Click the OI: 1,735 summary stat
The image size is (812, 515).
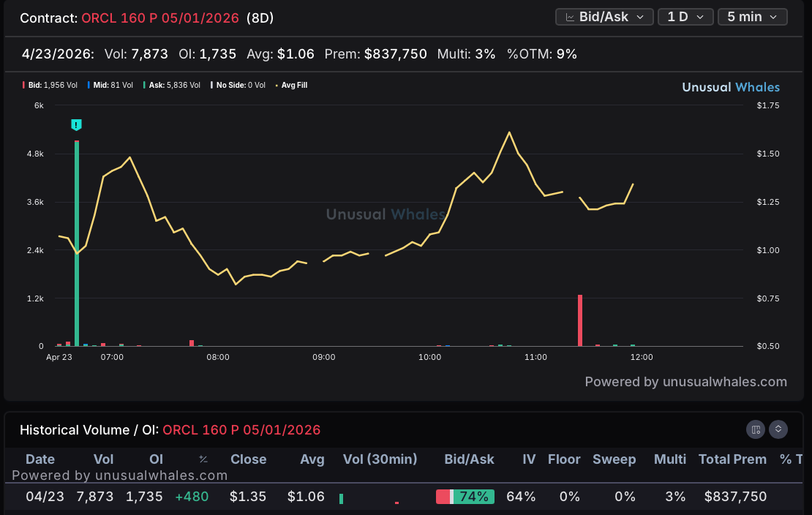(x=207, y=54)
